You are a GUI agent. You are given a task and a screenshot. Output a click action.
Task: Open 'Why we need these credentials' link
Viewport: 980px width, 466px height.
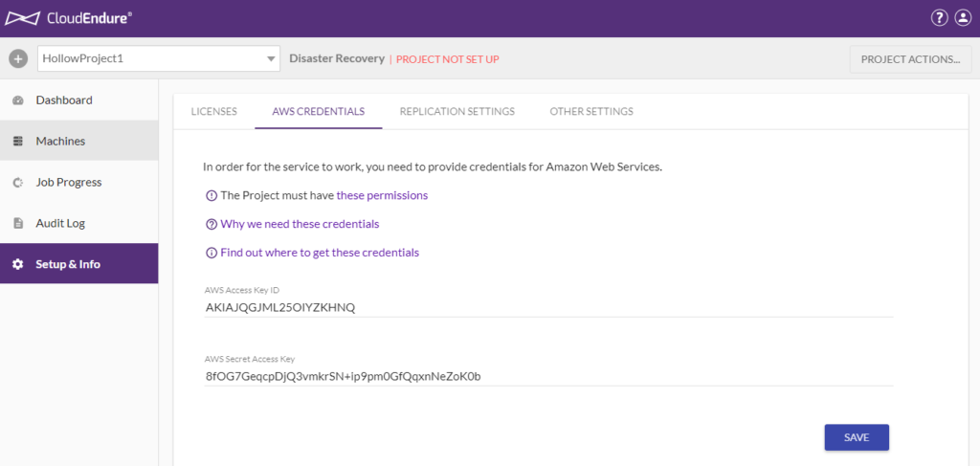tap(300, 224)
